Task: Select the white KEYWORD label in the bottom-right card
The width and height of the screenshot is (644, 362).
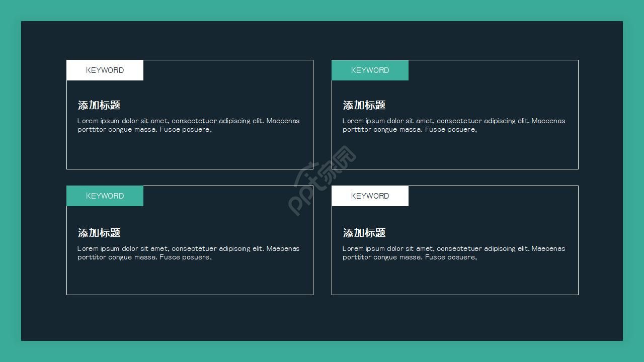Action: [x=370, y=196]
